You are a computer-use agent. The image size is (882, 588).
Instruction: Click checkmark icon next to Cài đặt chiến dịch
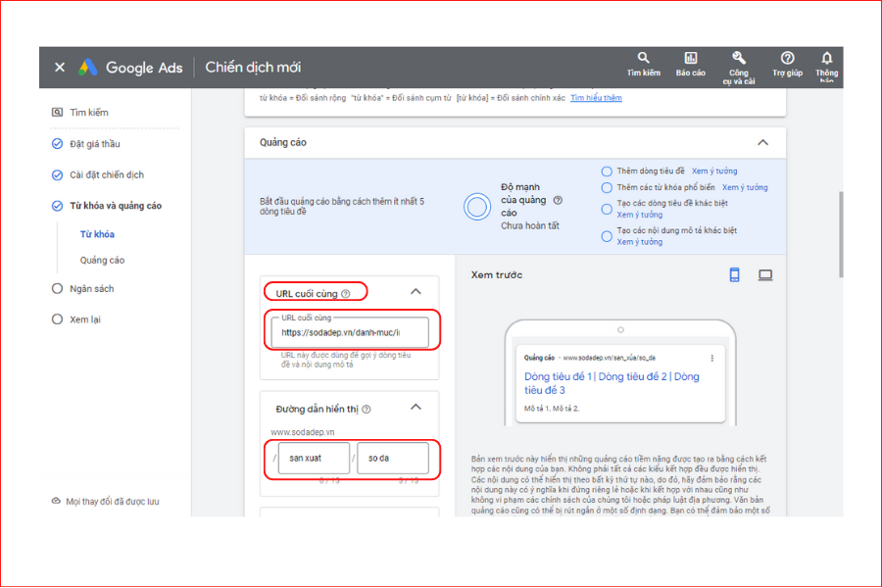click(x=58, y=175)
